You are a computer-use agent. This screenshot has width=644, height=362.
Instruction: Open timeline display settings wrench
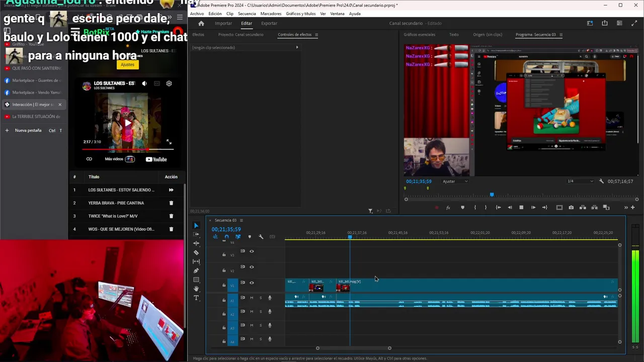[261, 237]
